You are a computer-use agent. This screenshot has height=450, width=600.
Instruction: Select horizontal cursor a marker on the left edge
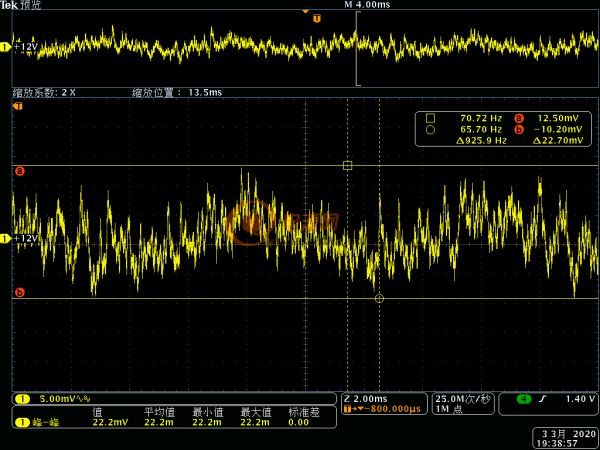(x=20, y=171)
